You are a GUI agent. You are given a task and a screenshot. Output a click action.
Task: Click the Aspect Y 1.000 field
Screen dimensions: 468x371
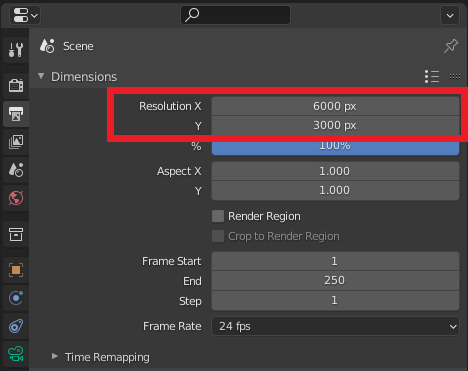[335, 191]
